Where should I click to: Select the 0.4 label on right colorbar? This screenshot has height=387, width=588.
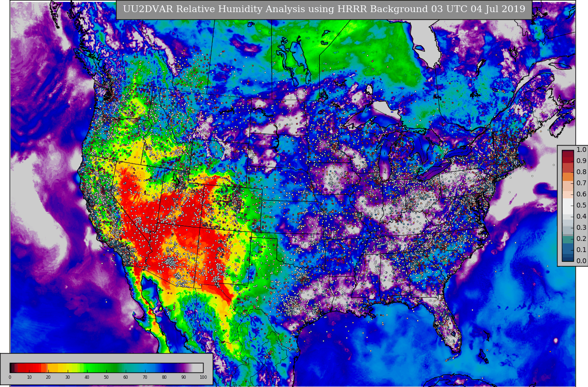(x=581, y=217)
